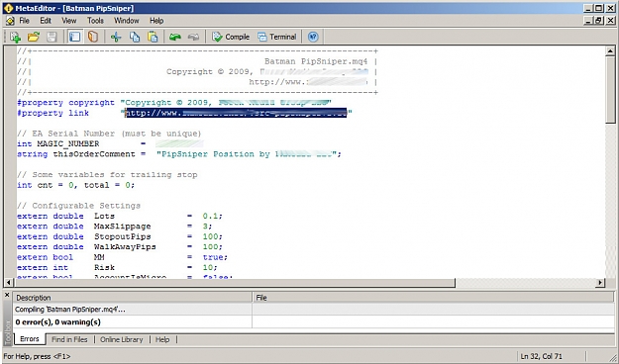Toggle the Toolbox panel toolbar icon
This screenshot has width=619, height=364.
pyautogui.click(x=74, y=37)
